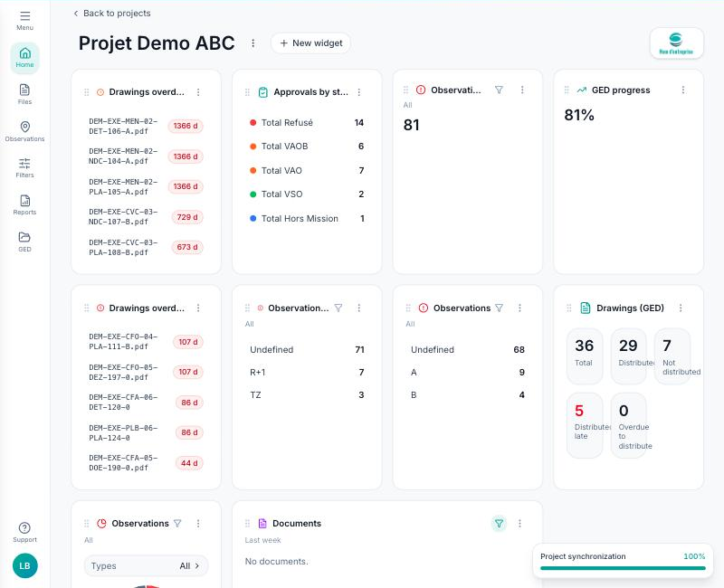Select the Total Refusé row

coord(307,123)
